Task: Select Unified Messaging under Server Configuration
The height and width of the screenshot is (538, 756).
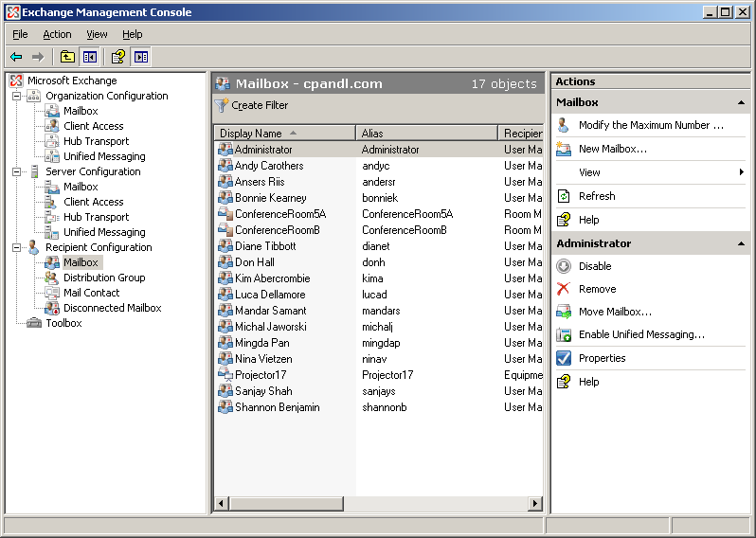Action: pos(104,232)
